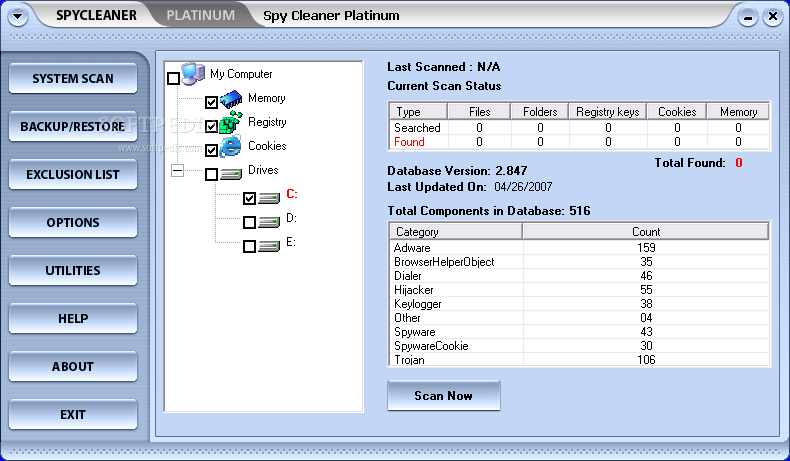Click the Keylogger category row
Image resolution: width=790 pixels, height=461 pixels.
click(579, 304)
